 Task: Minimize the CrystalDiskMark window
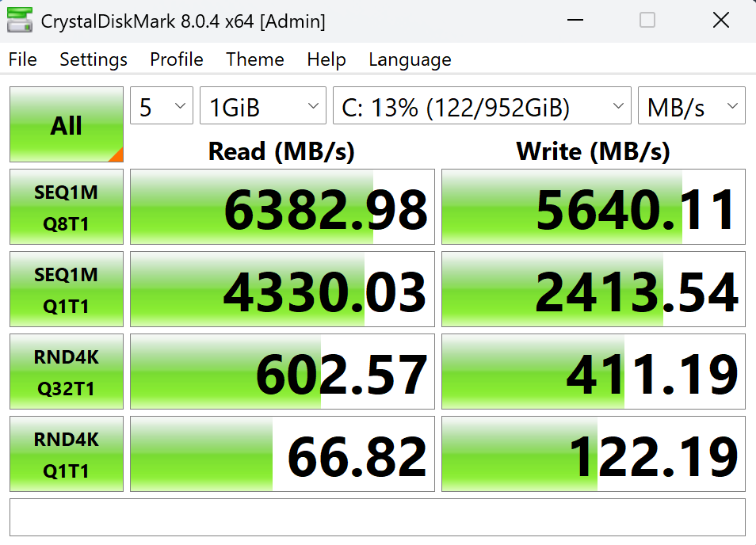(575, 21)
